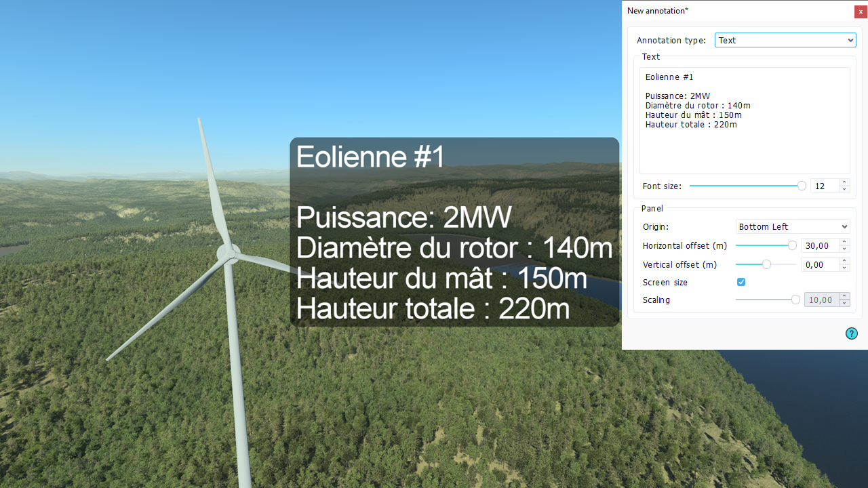Click the Horizontal offset value field

click(x=819, y=245)
